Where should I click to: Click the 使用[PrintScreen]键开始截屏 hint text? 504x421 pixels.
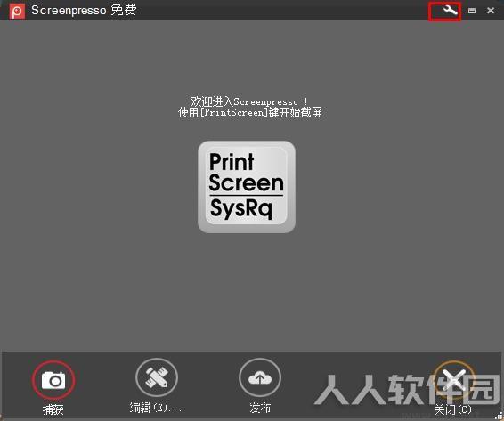[x=250, y=113]
